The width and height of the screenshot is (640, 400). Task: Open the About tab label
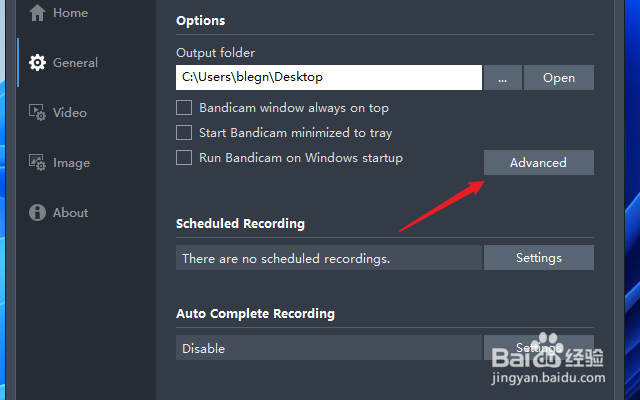(70, 213)
